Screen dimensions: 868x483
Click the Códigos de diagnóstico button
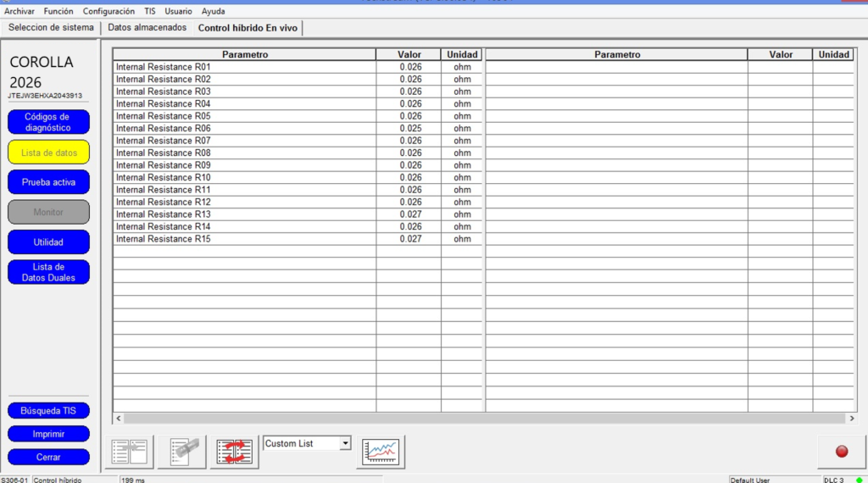pos(48,122)
